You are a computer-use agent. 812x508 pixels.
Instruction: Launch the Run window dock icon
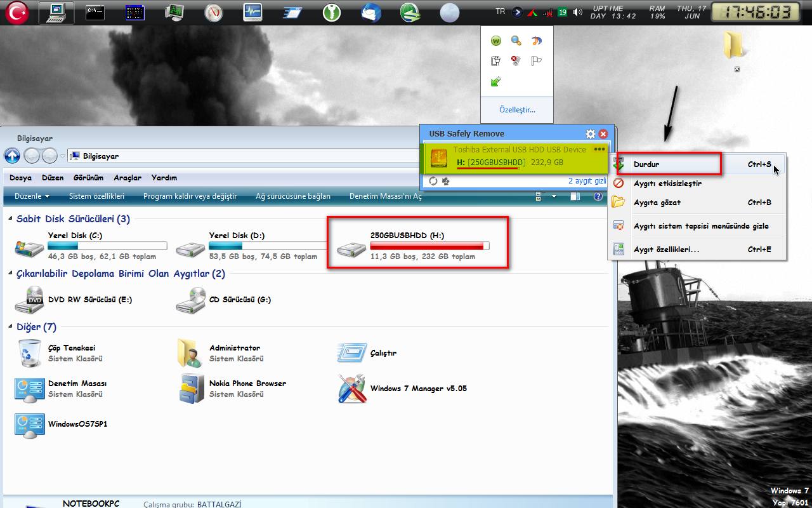coord(292,12)
